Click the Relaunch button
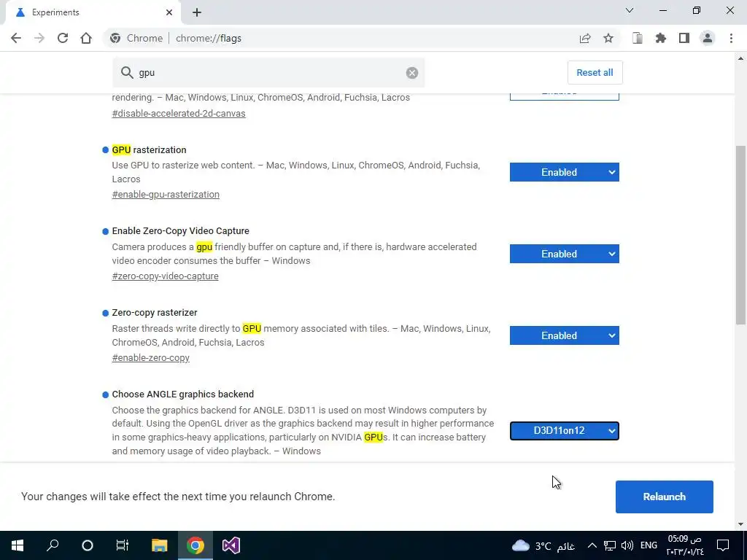This screenshot has width=747, height=560. pyautogui.click(x=664, y=497)
